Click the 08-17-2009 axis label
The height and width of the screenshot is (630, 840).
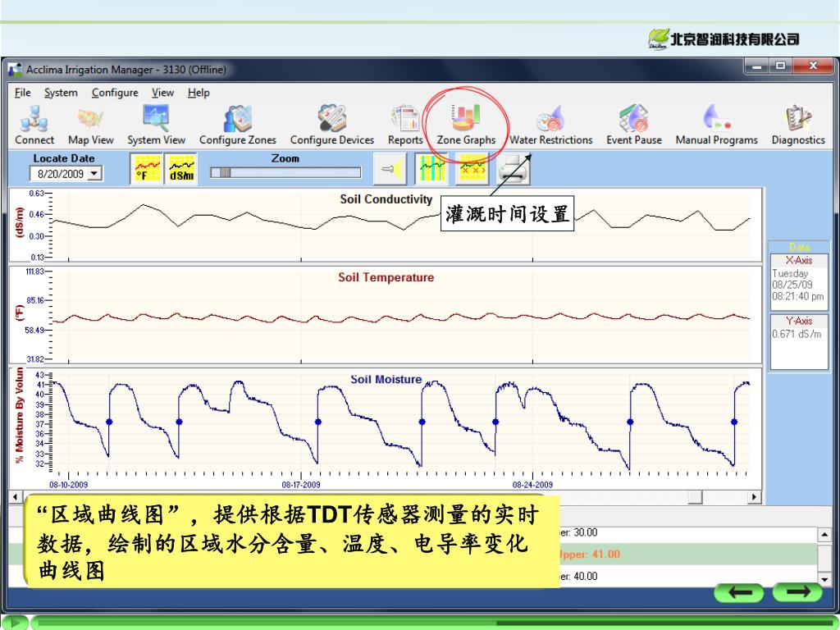tap(301, 485)
